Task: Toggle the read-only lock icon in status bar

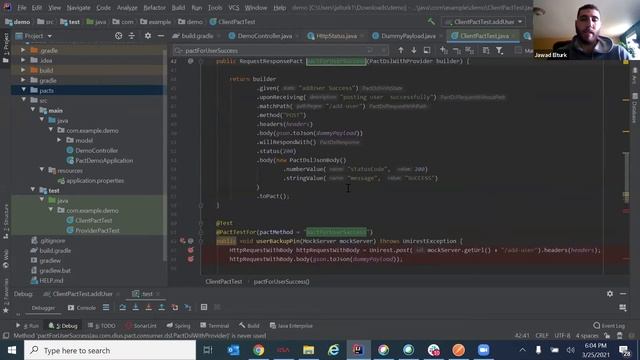Action: [x=607, y=336]
